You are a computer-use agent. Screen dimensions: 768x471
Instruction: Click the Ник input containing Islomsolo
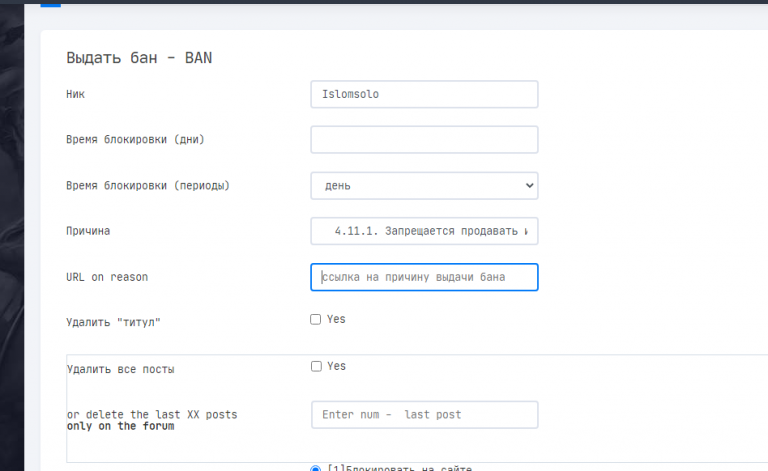[x=424, y=94]
